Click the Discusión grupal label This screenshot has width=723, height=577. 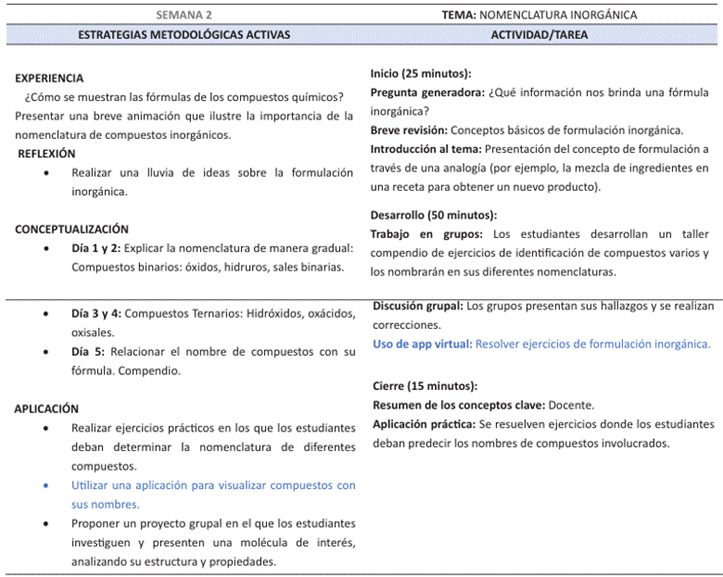point(418,306)
